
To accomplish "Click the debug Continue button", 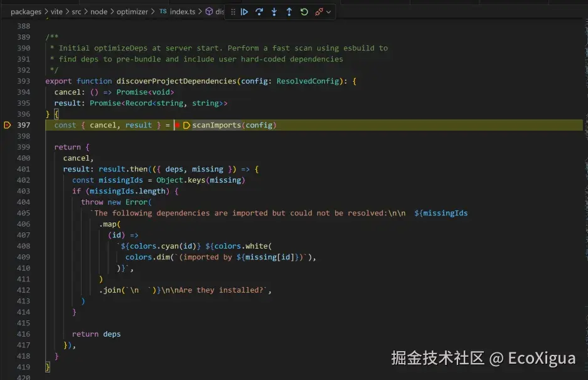I will click(244, 12).
